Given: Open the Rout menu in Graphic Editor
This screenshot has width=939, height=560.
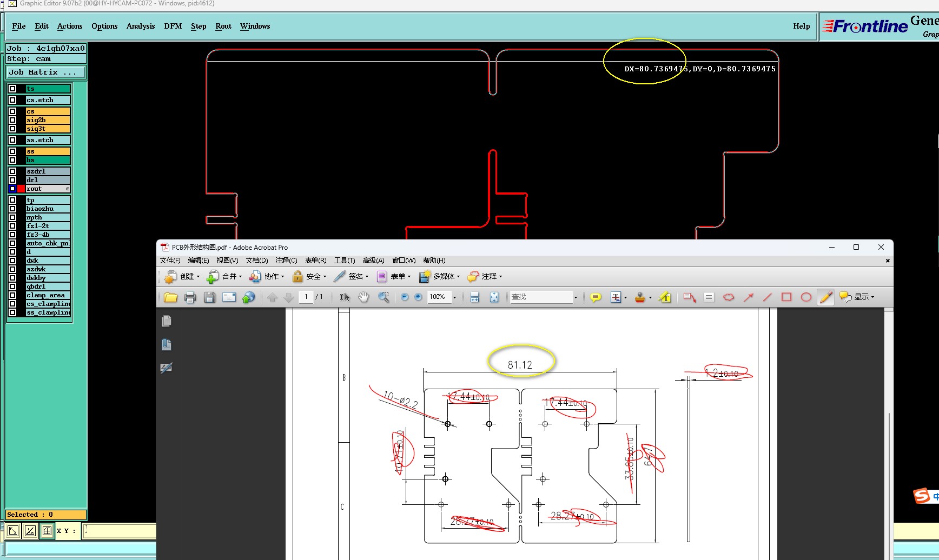Looking at the screenshot, I should coord(223,26).
